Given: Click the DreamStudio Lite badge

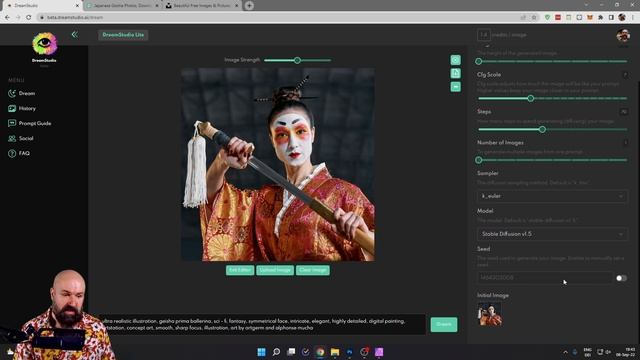Looking at the screenshot, I should point(123,35).
